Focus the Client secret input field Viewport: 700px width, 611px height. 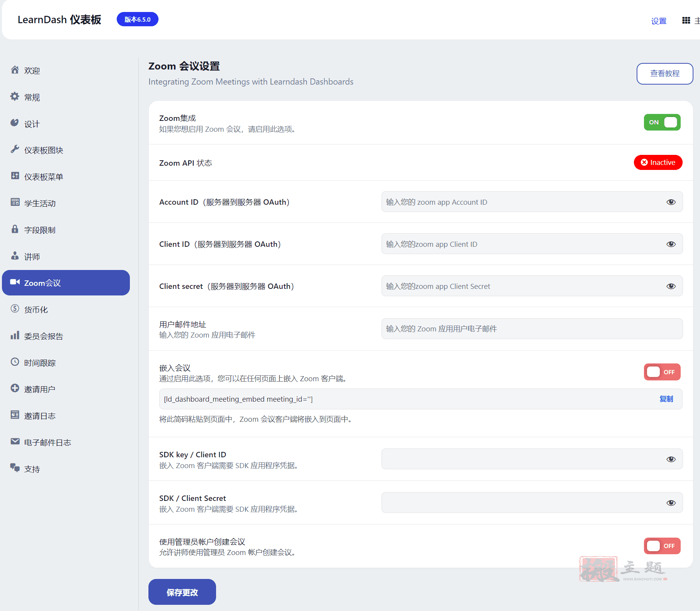point(532,286)
